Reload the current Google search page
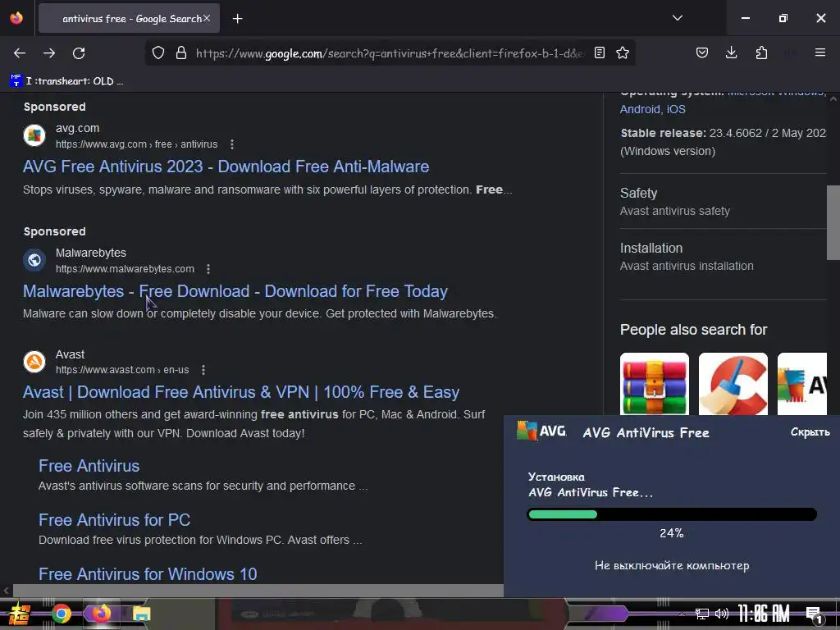 79,53
